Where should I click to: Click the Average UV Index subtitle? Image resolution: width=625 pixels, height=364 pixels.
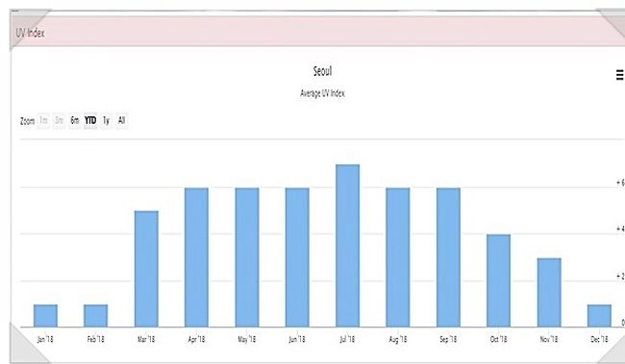coord(322,93)
